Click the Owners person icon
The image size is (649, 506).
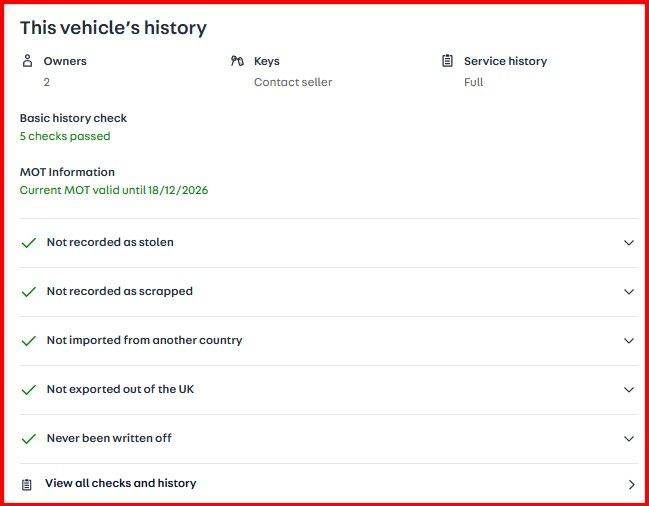[x=28, y=61]
